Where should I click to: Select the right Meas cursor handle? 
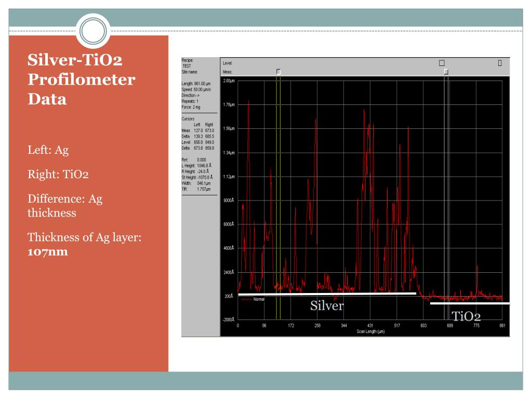pyautogui.click(x=446, y=72)
